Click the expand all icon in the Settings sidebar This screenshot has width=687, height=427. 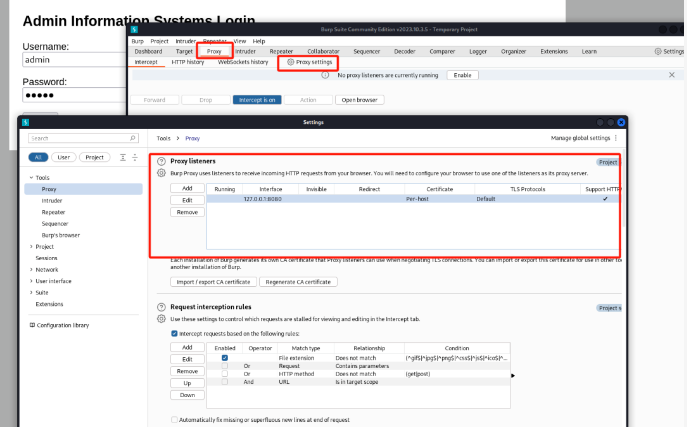click(x=123, y=157)
